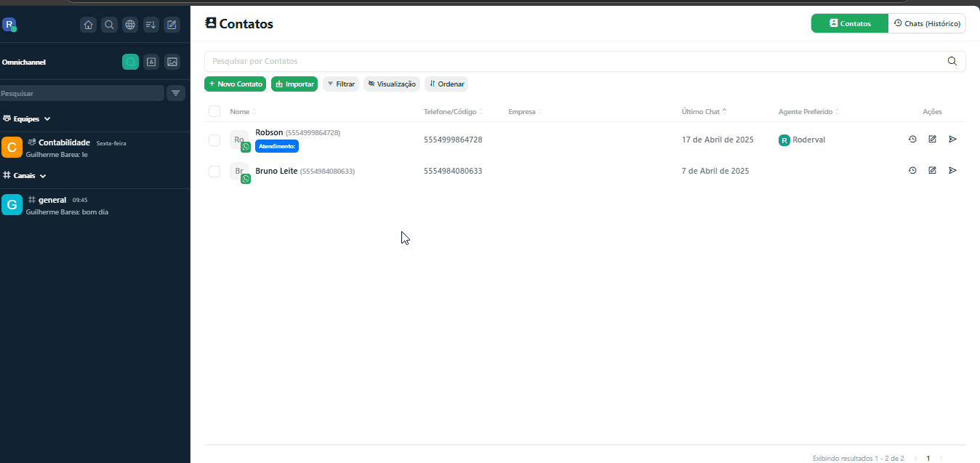The height and width of the screenshot is (463, 980).
Task: Send message to Bruno Leite
Action: point(953,170)
